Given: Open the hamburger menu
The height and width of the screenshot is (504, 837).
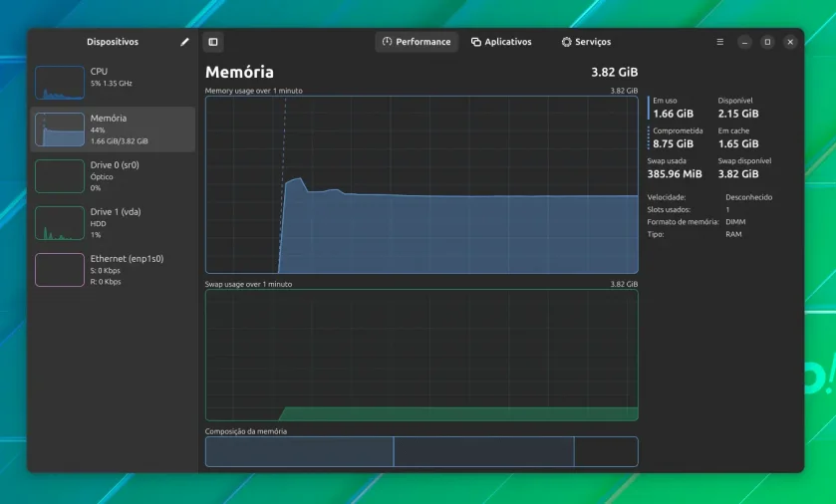Looking at the screenshot, I should point(720,42).
